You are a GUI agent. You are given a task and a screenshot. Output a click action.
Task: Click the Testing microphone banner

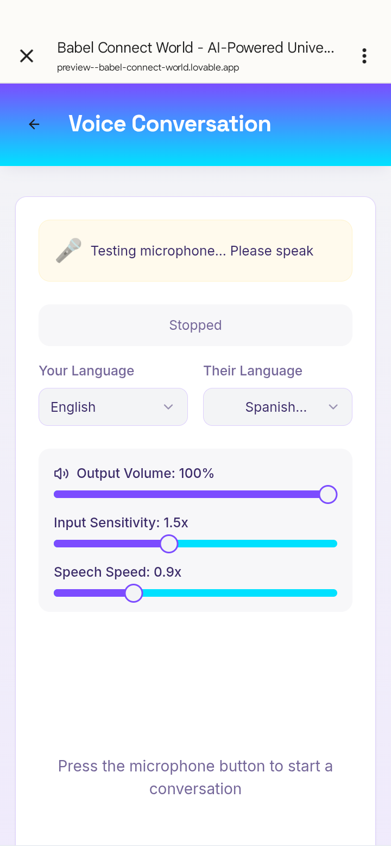tap(195, 250)
